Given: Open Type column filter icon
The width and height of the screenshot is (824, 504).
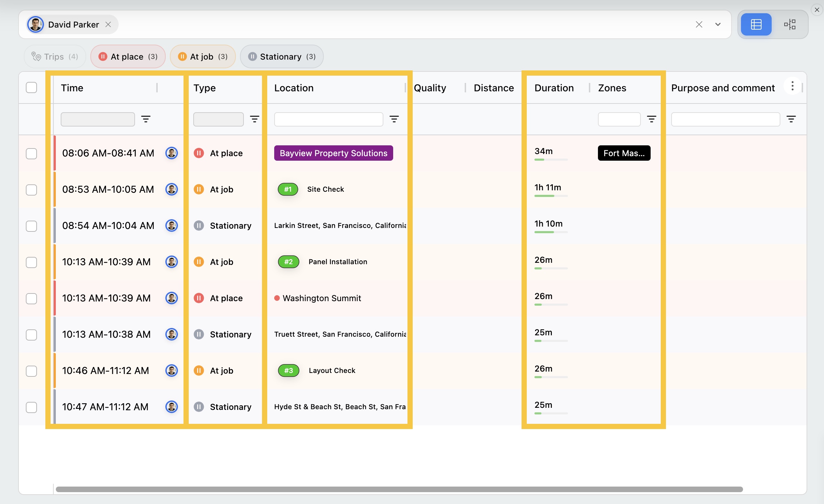Looking at the screenshot, I should pos(255,119).
